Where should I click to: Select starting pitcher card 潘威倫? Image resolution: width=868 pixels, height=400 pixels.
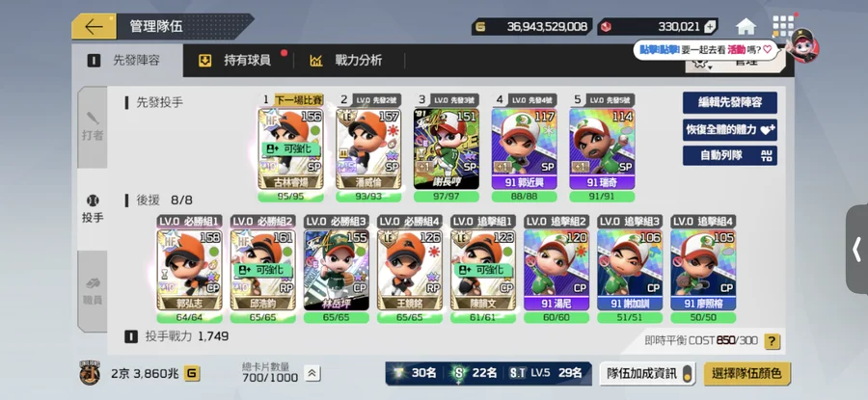[x=368, y=148]
